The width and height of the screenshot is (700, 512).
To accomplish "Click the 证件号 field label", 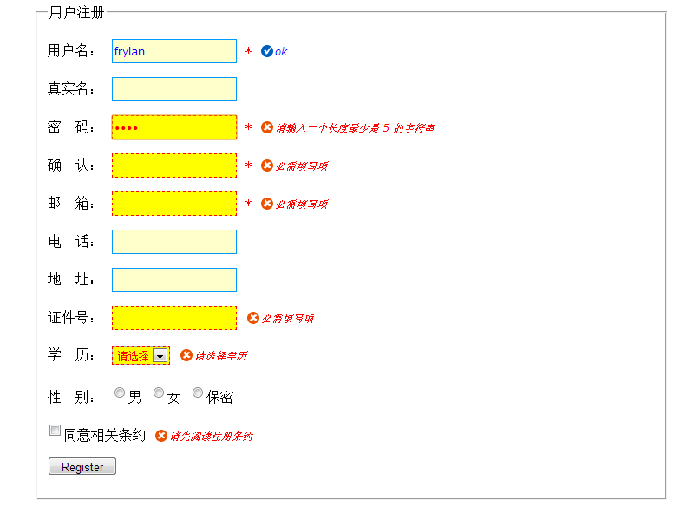I will pos(71,317).
